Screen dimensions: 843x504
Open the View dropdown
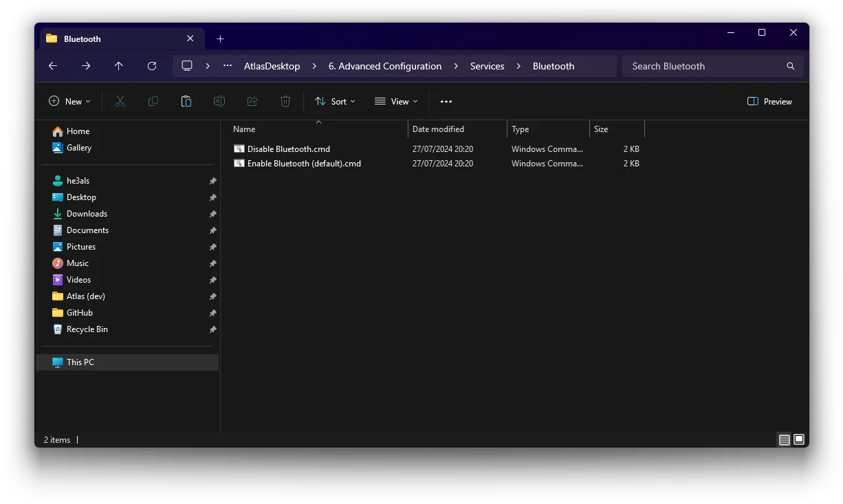395,101
